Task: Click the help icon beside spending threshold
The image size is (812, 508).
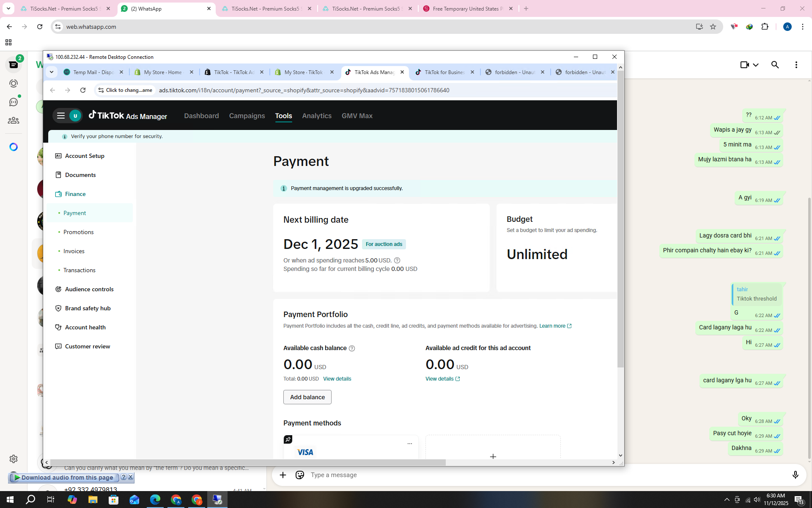Action: coord(397,260)
